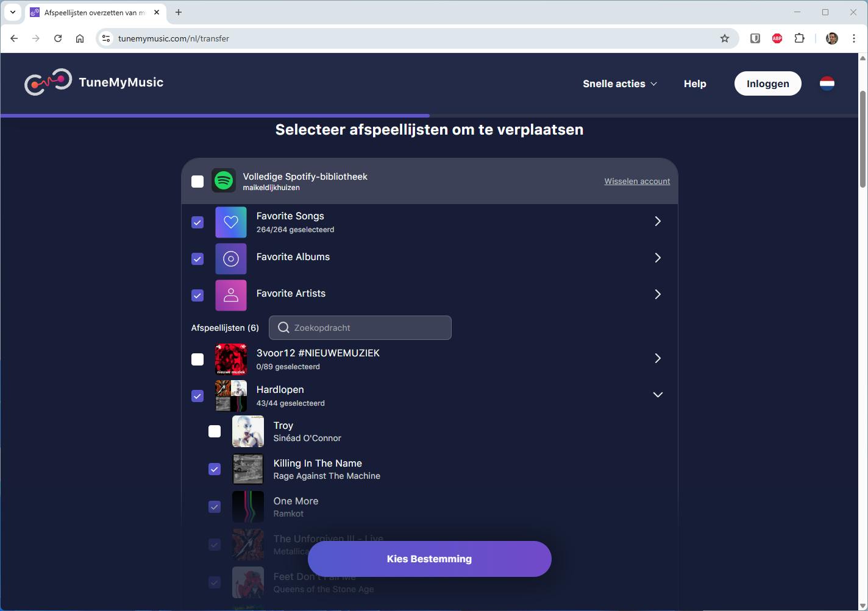Expand the 3voor12 #NIEUWEMUZIEK playlist
868x611 pixels.
click(658, 358)
